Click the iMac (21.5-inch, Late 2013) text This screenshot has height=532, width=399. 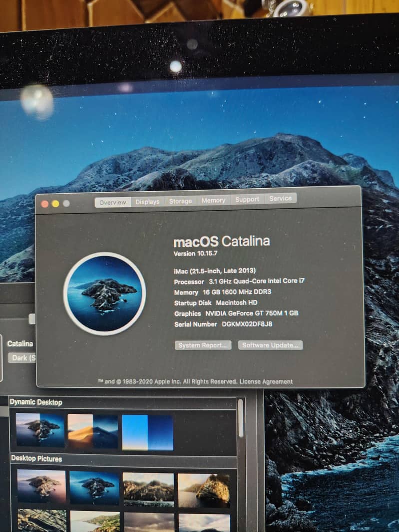click(215, 271)
